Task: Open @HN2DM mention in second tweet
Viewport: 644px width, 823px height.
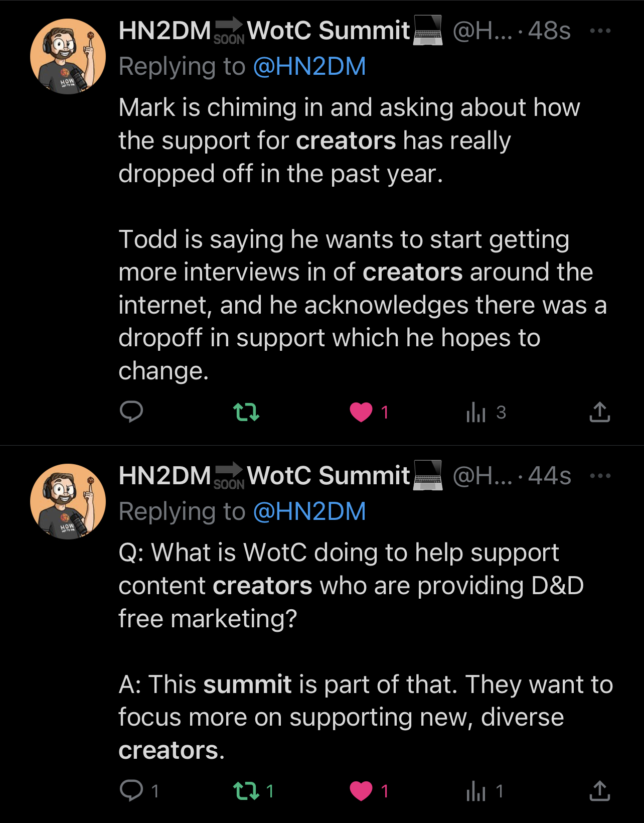Action: [x=309, y=512]
